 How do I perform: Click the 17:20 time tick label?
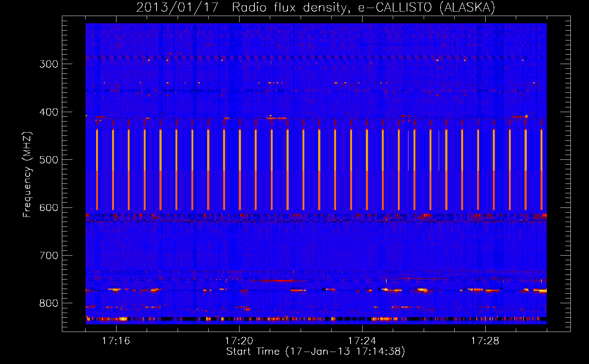pyautogui.click(x=239, y=341)
